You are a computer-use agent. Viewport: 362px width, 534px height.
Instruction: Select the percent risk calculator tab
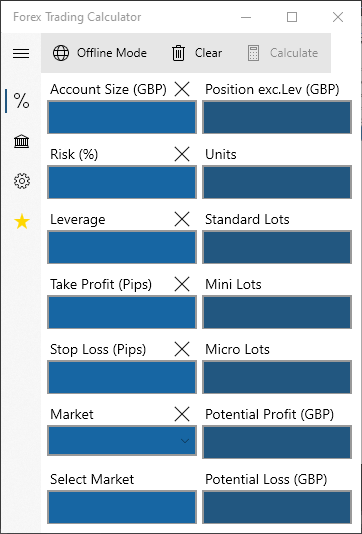click(21, 101)
